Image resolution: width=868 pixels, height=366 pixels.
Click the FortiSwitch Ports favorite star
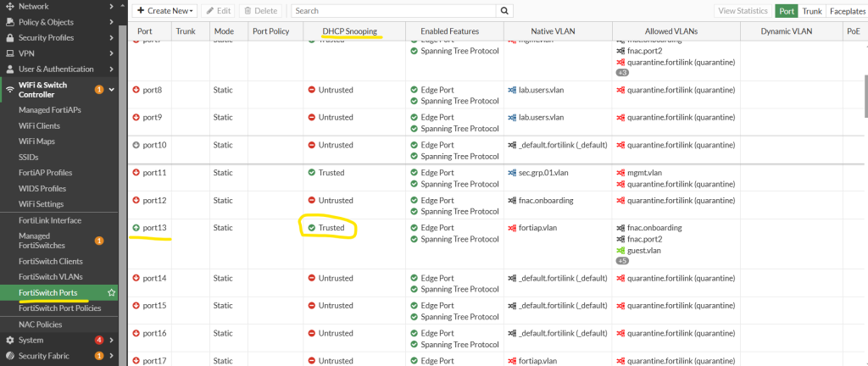click(x=111, y=292)
